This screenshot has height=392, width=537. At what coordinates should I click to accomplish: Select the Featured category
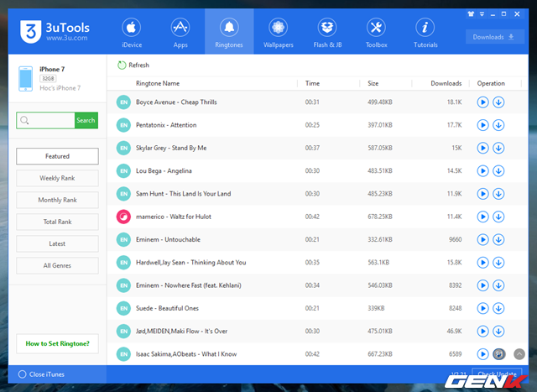coord(57,156)
